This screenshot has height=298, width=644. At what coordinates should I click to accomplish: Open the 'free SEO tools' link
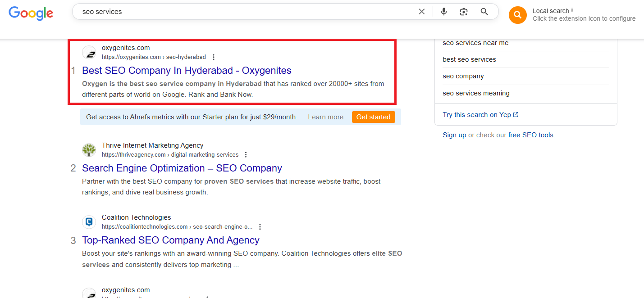click(x=531, y=135)
